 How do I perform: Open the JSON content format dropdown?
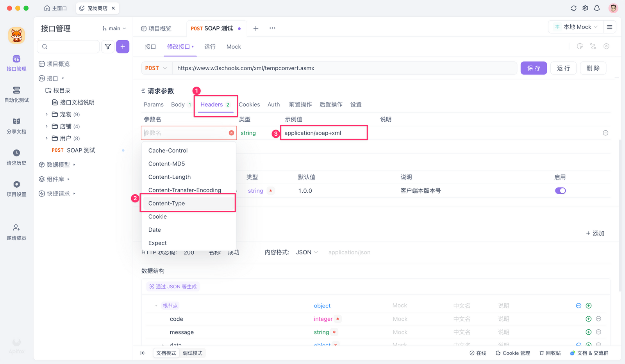[x=307, y=252]
